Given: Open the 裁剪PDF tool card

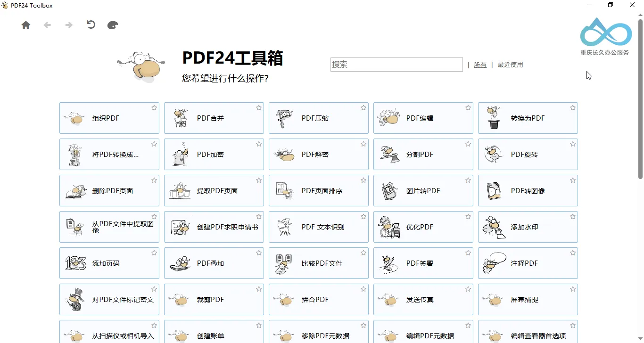Looking at the screenshot, I should point(214,300).
